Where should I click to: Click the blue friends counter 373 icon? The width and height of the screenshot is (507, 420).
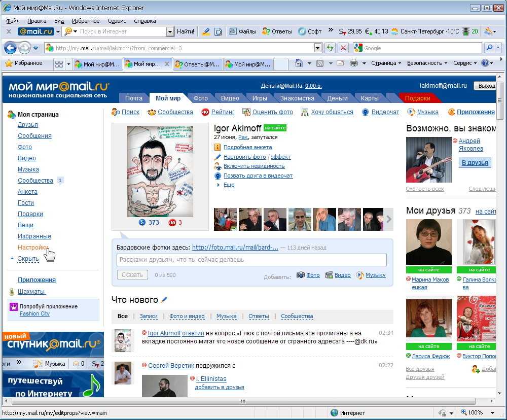point(142,222)
